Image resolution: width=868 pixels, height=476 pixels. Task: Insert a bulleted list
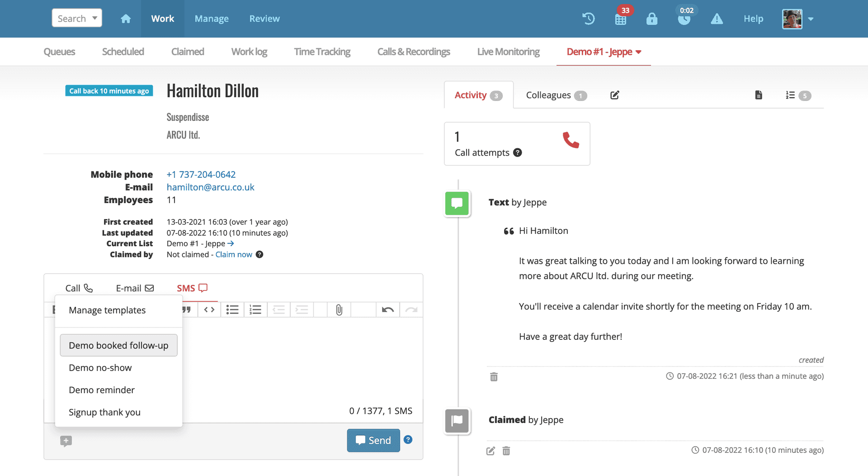tap(232, 309)
